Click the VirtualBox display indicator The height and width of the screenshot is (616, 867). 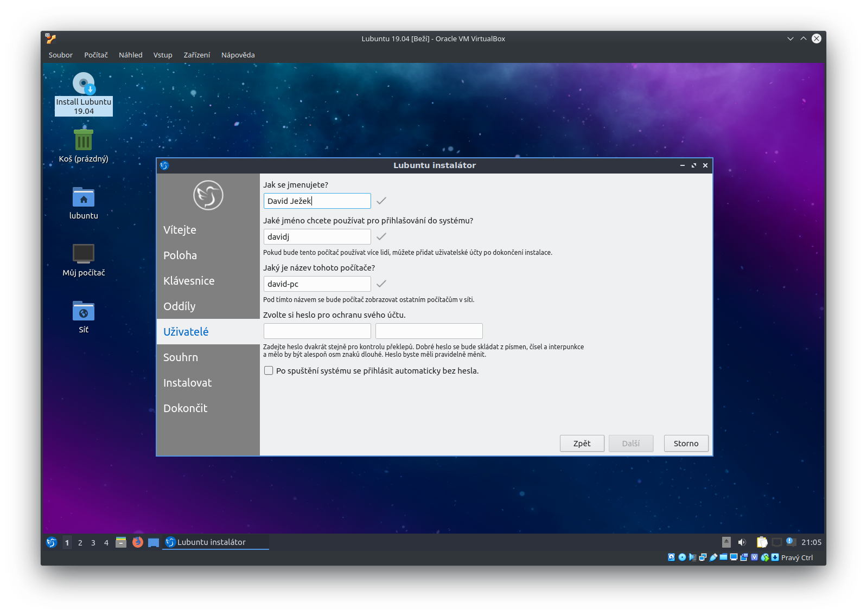[734, 557]
